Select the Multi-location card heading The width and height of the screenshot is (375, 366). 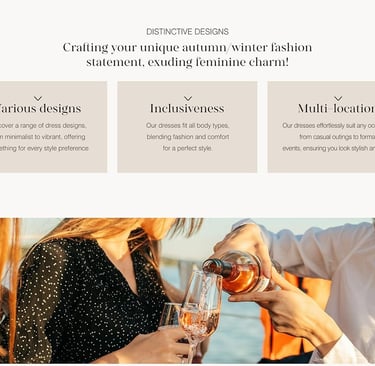click(x=336, y=108)
